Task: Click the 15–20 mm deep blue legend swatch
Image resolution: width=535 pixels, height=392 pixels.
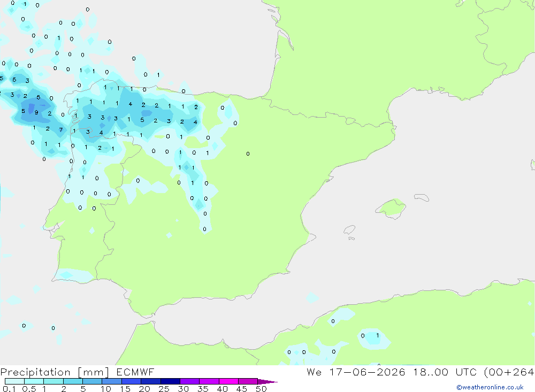Action: point(132,381)
